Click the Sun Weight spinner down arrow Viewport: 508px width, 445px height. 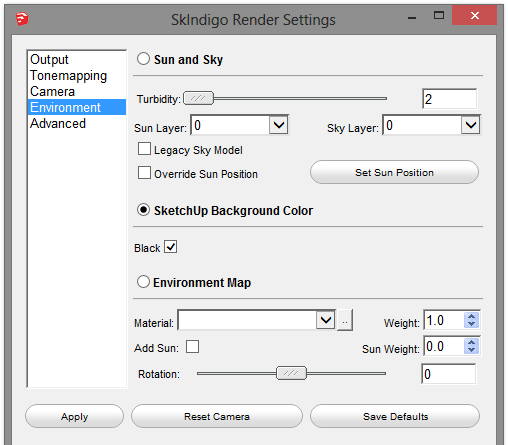pos(471,350)
